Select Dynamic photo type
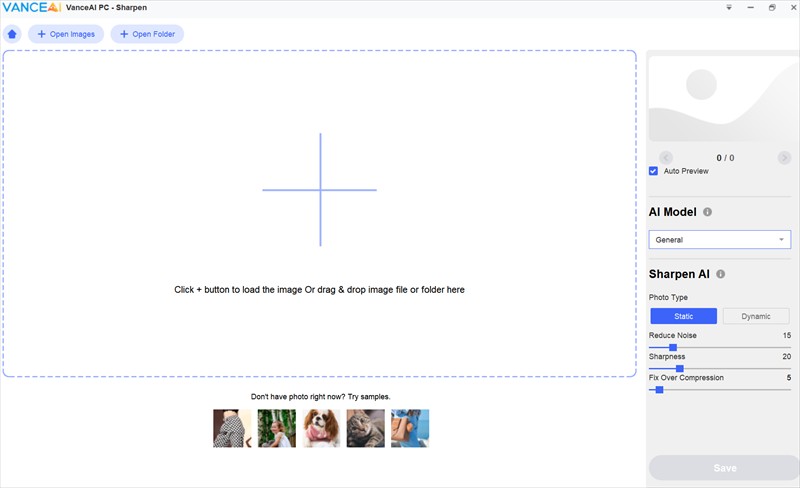Screen dimensions: 800x488 click(756, 316)
